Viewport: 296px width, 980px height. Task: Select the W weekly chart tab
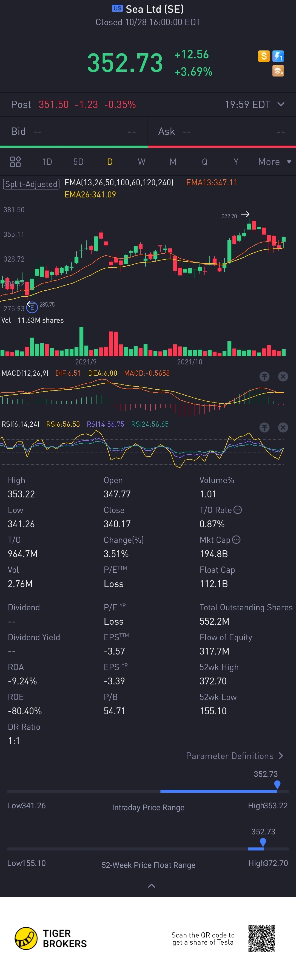coord(141,162)
